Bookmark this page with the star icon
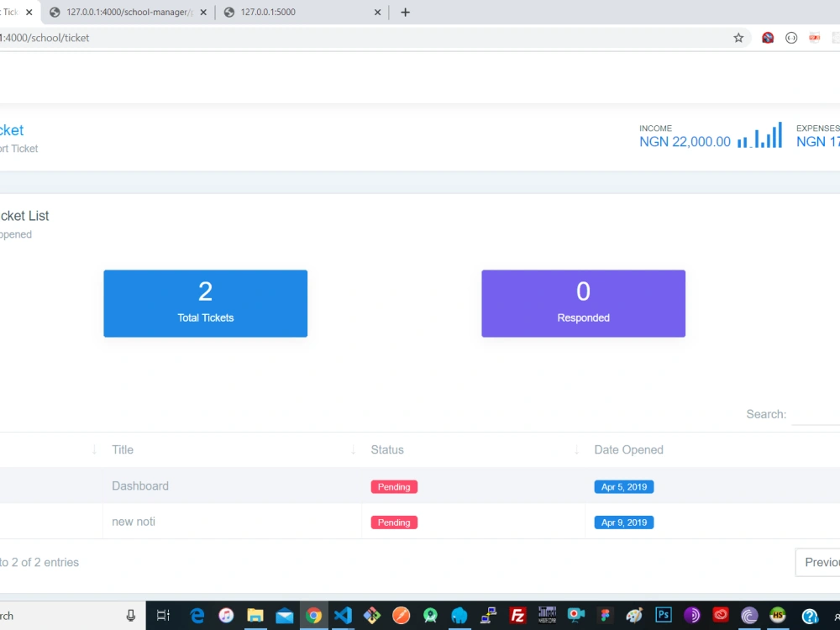The width and height of the screenshot is (840, 630). click(x=738, y=38)
